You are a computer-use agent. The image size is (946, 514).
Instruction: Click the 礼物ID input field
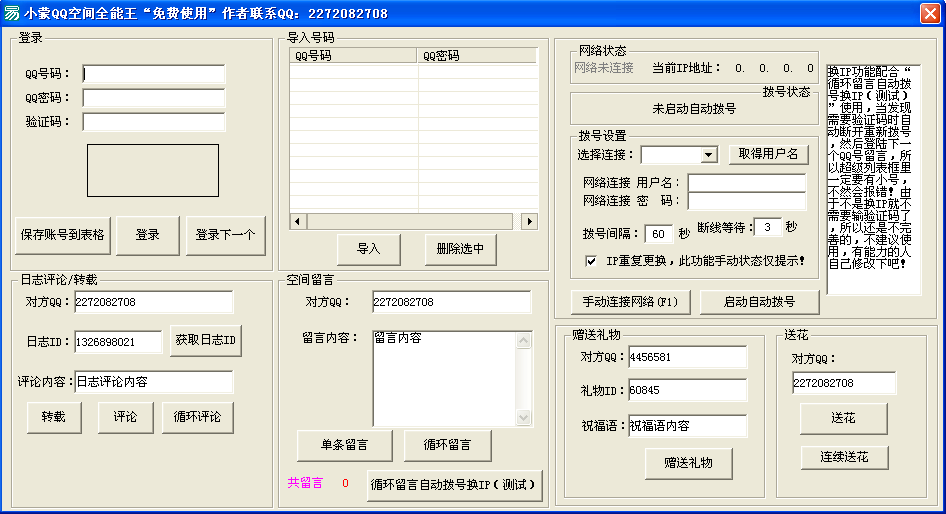687,390
